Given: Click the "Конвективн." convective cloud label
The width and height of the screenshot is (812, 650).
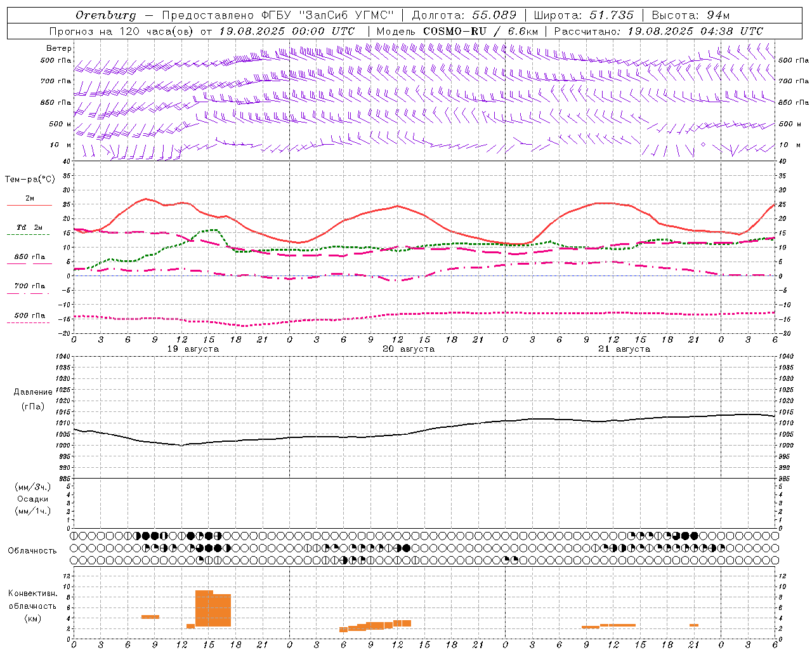Looking at the screenshot, I should 32,594.
